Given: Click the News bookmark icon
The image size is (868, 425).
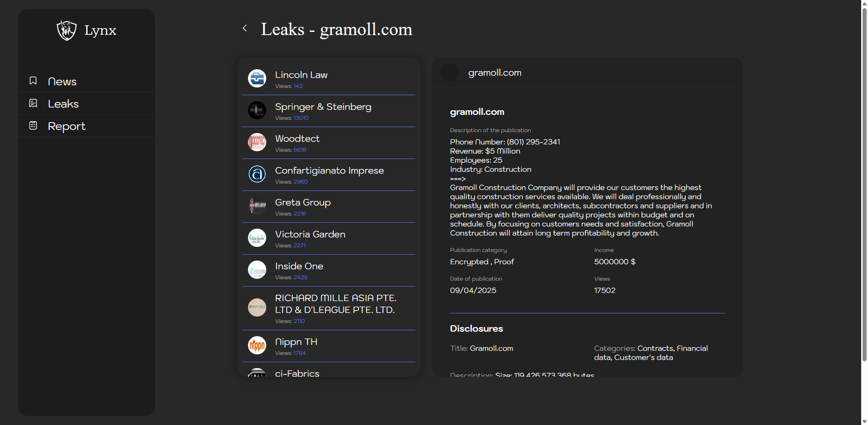Looking at the screenshot, I should [33, 81].
